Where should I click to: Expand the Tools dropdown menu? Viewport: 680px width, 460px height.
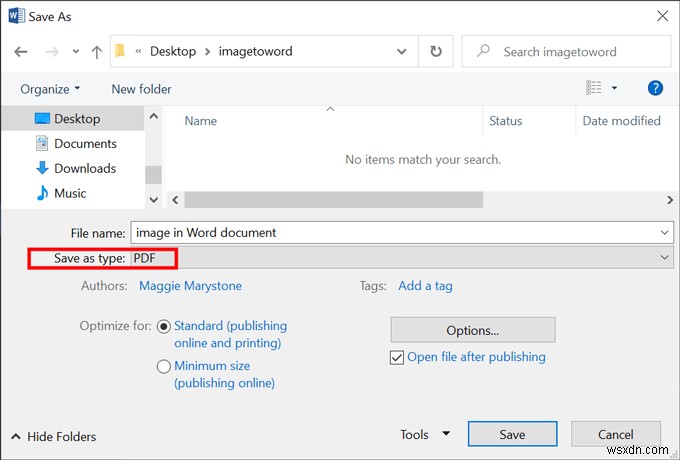click(425, 435)
